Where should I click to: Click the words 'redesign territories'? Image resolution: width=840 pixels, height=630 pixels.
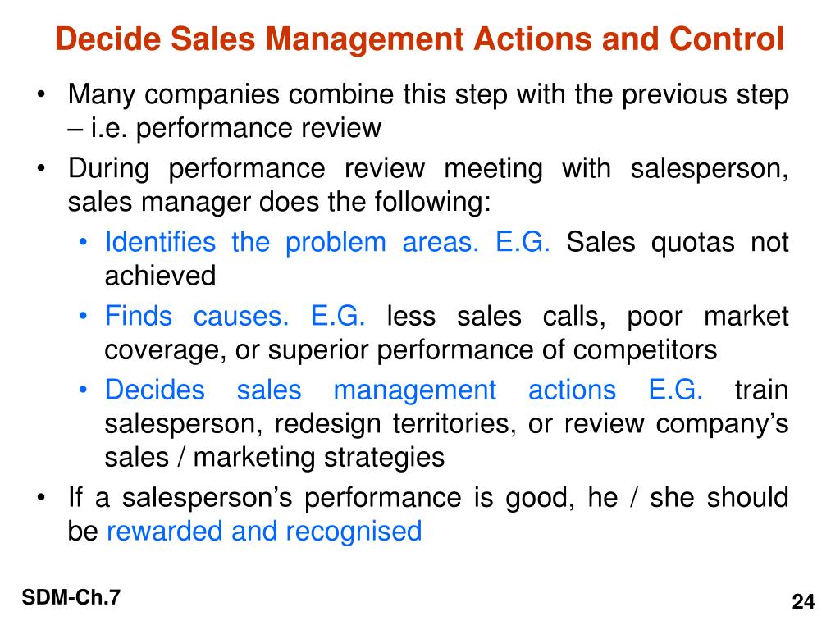point(395,424)
